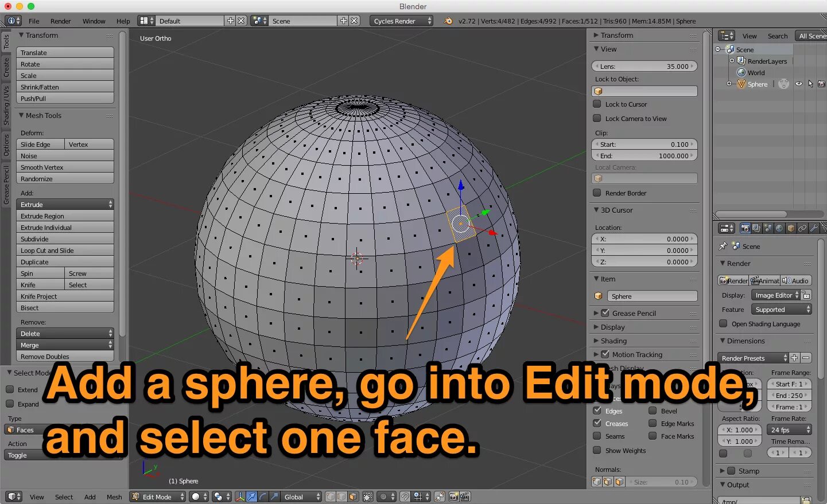Switch to the Create tool shelf tab

point(6,67)
